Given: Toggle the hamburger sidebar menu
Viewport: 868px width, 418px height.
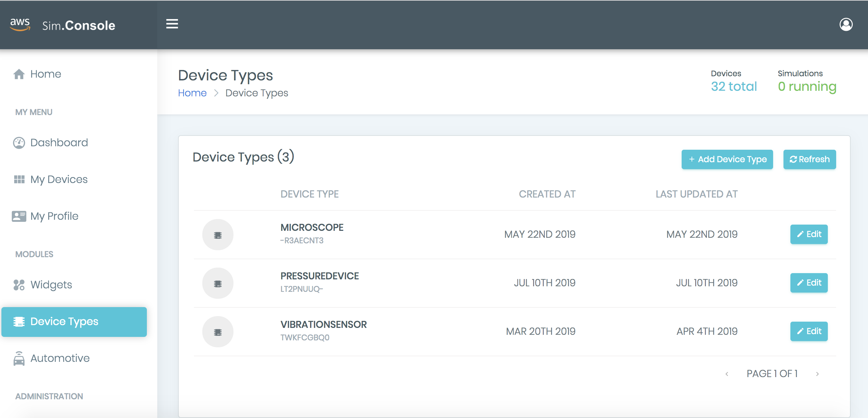Looking at the screenshot, I should (172, 24).
